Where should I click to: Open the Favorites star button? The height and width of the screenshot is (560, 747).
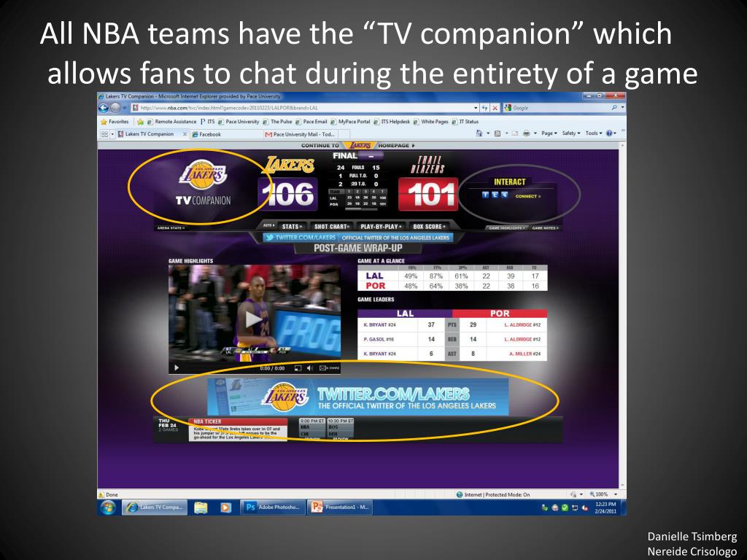(x=115, y=122)
